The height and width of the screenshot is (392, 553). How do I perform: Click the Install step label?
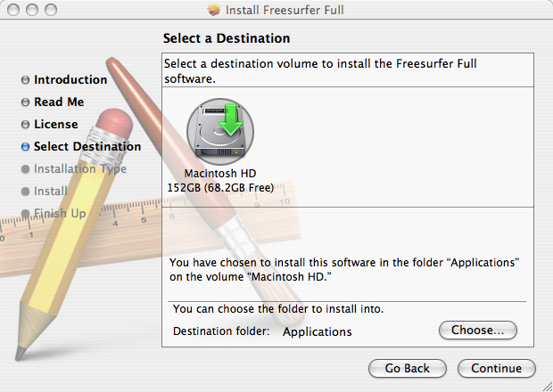click(50, 191)
